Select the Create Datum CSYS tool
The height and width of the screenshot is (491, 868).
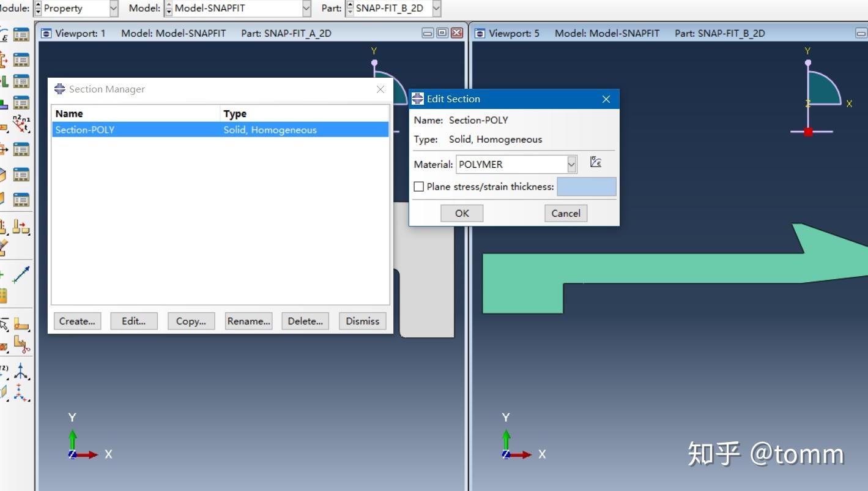click(x=21, y=371)
